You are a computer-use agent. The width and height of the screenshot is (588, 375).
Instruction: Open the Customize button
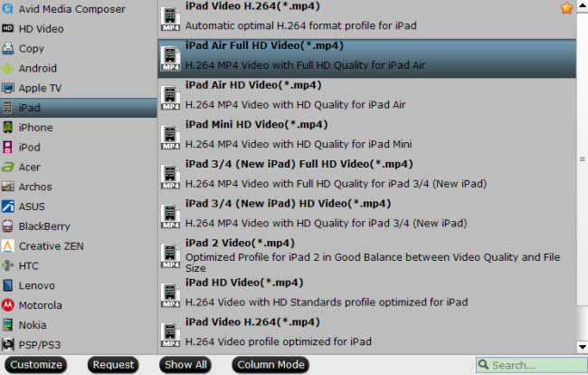pos(36,365)
